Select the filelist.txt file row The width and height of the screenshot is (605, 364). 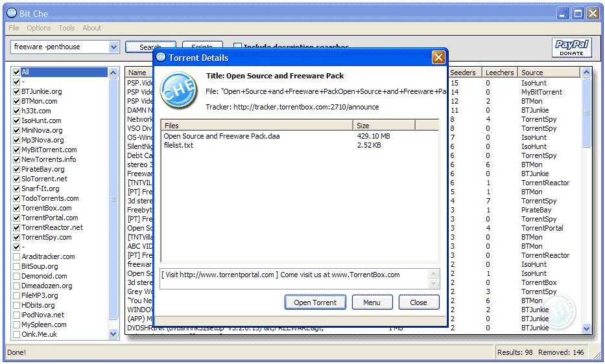(x=178, y=145)
